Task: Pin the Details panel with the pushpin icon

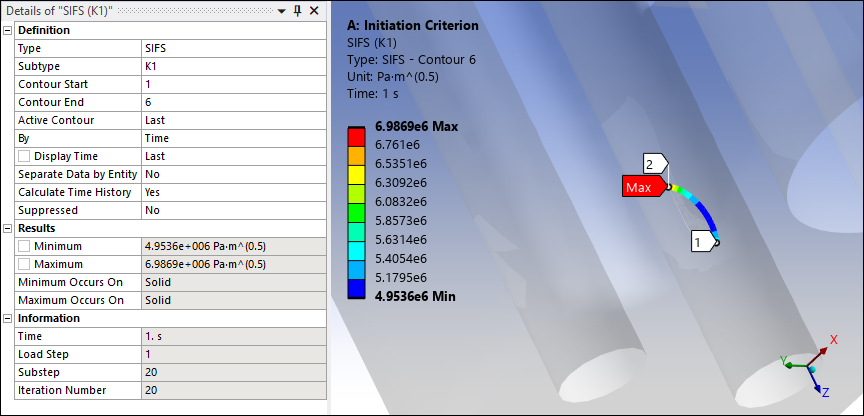Action: point(297,10)
